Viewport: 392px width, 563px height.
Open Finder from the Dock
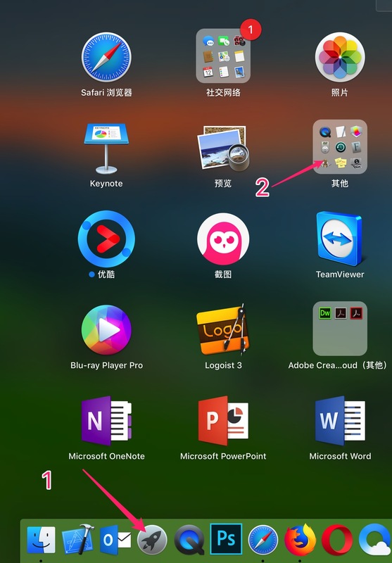tap(42, 540)
